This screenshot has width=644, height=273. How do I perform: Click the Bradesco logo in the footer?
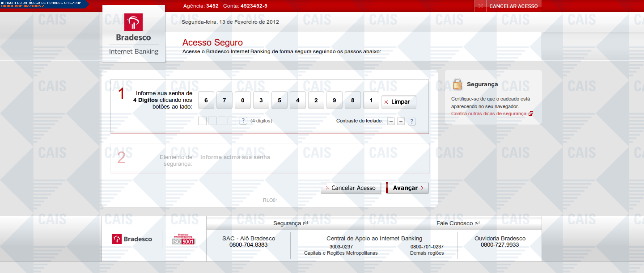click(x=132, y=239)
